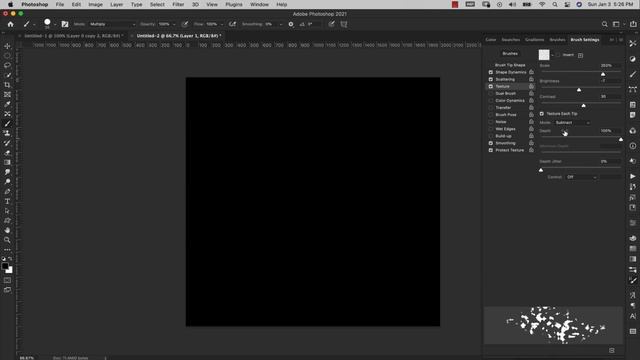Click the texture pattern thumbnail
Screen dimensions: 640x360
(x=544, y=55)
